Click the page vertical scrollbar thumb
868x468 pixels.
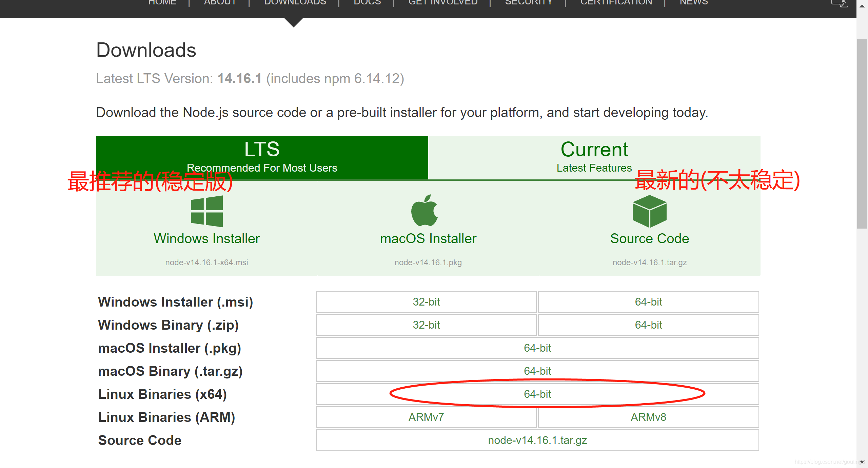[x=862, y=134]
